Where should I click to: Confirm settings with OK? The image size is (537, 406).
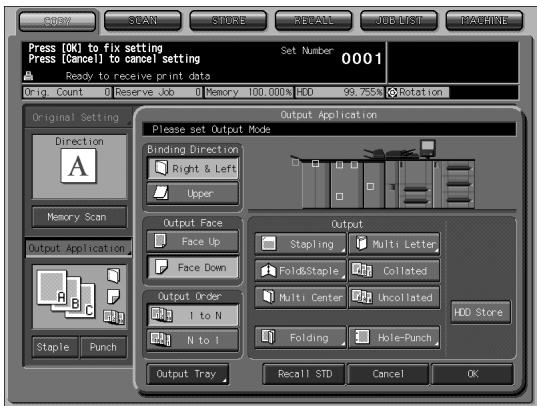point(472,374)
